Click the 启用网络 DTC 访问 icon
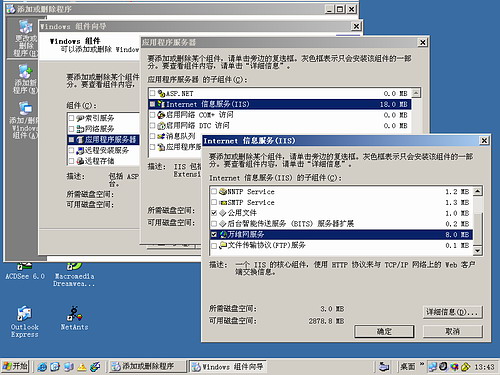The image size is (500, 375). pyautogui.click(x=161, y=125)
